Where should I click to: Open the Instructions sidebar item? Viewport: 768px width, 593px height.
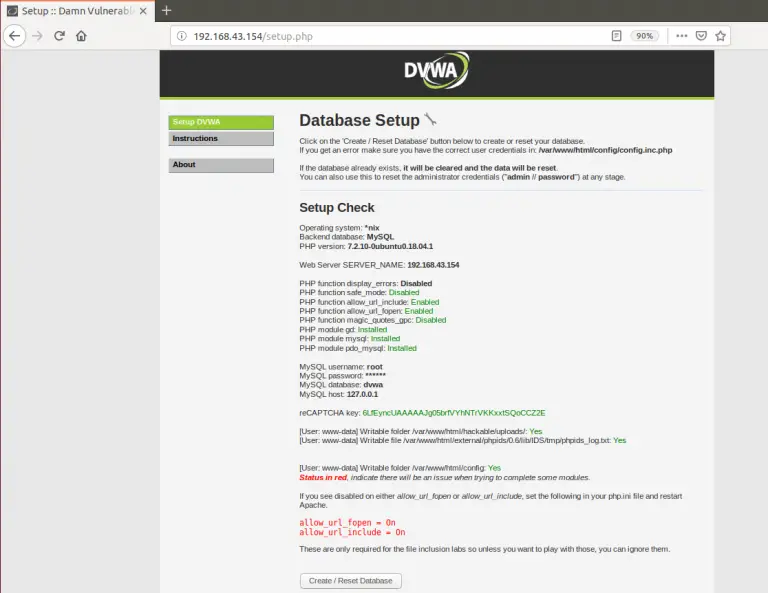click(221, 139)
